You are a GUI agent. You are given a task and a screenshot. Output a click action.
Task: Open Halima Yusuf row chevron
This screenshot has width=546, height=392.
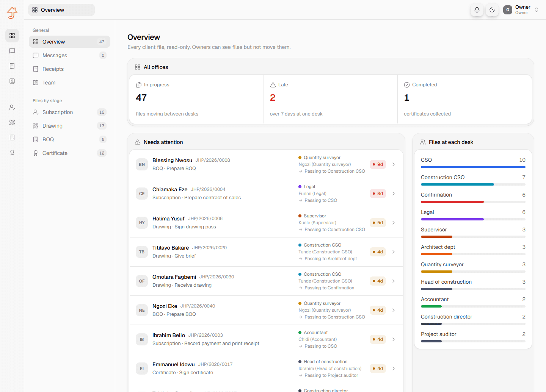coord(394,223)
